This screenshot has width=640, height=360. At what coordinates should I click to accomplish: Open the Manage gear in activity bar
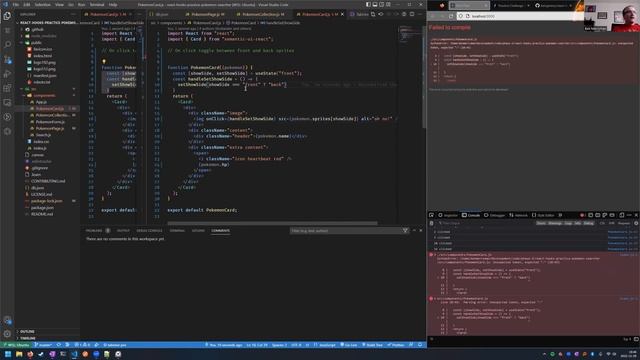tap(7, 334)
